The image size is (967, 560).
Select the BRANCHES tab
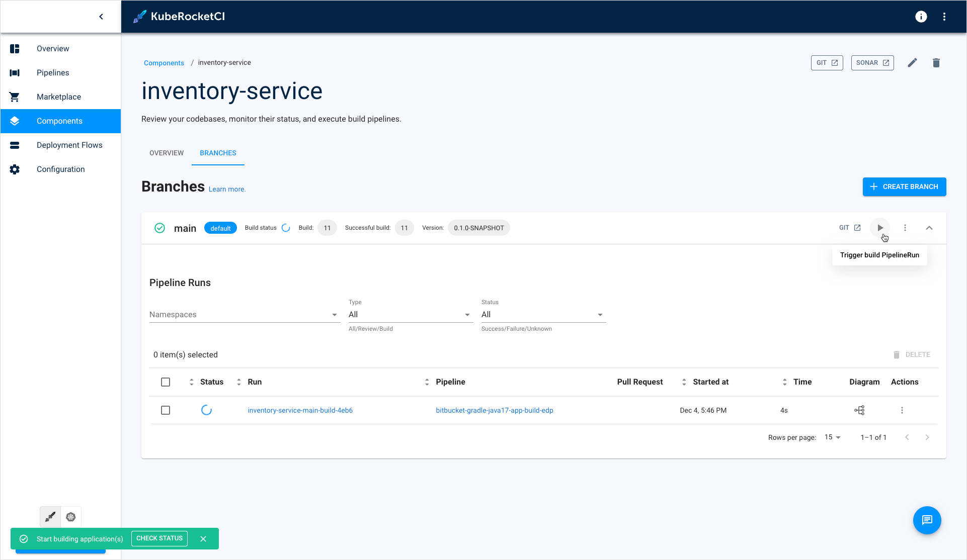coord(218,153)
